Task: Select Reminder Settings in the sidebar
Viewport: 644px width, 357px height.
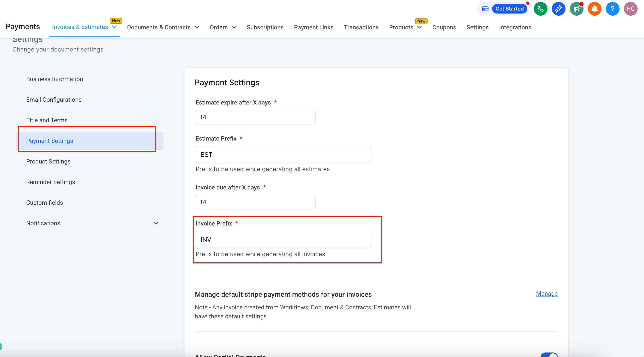Action: point(50,182)
